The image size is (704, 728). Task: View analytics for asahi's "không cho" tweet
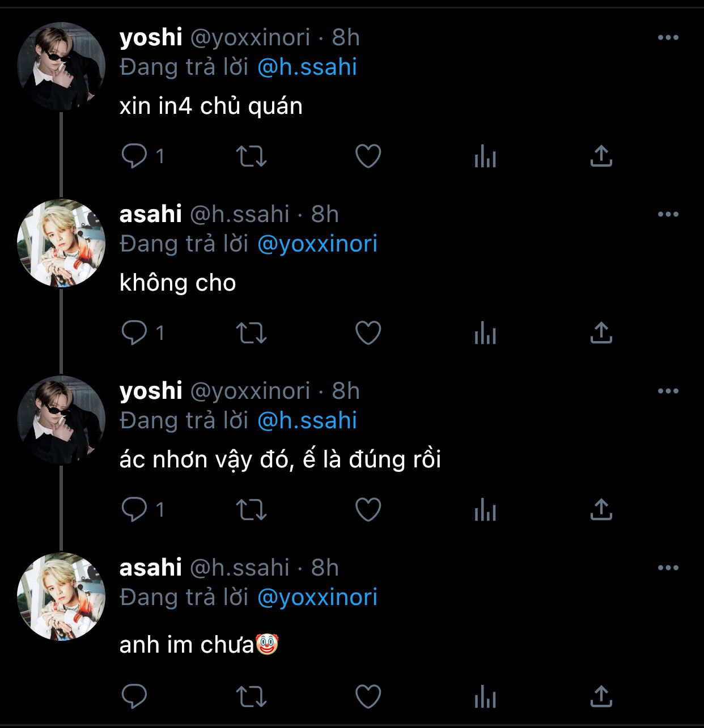click(x=485, y=333)
